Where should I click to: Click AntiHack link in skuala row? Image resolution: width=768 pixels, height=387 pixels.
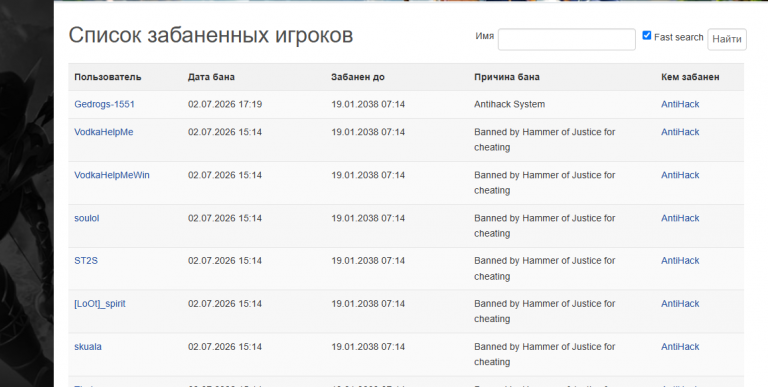point(680,346)
